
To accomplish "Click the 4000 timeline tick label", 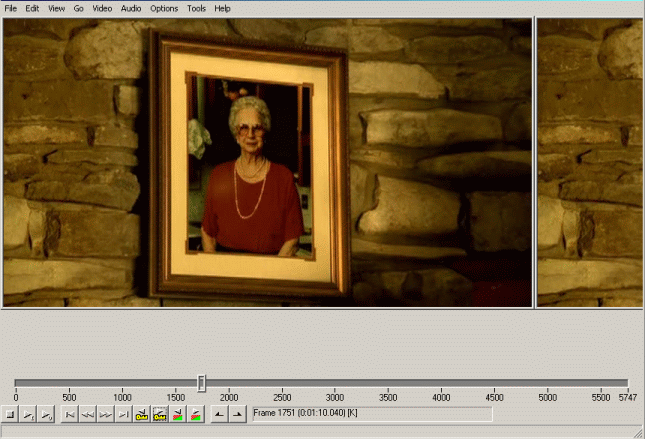I will 441,397.
